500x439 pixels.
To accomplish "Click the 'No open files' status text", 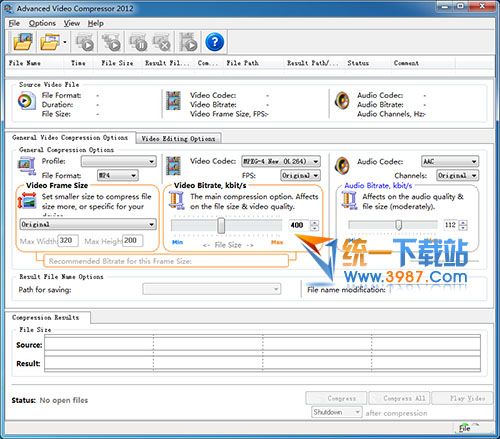I will click(64, 400).
